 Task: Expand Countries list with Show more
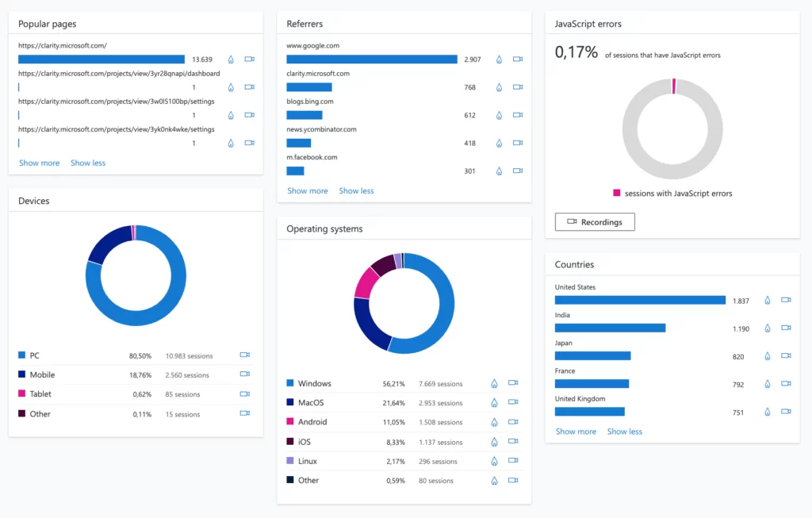coord(576,432)
